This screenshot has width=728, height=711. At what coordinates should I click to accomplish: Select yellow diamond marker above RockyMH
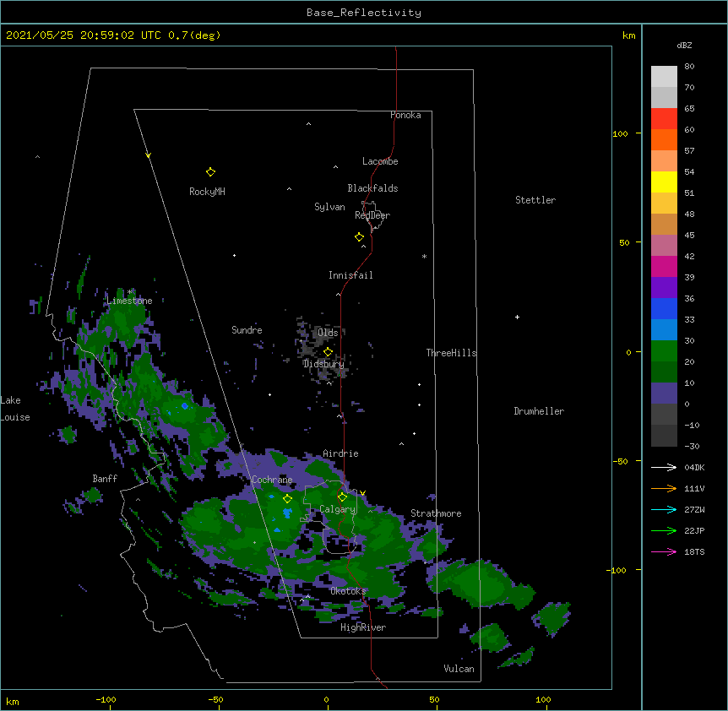pos(210,172)
